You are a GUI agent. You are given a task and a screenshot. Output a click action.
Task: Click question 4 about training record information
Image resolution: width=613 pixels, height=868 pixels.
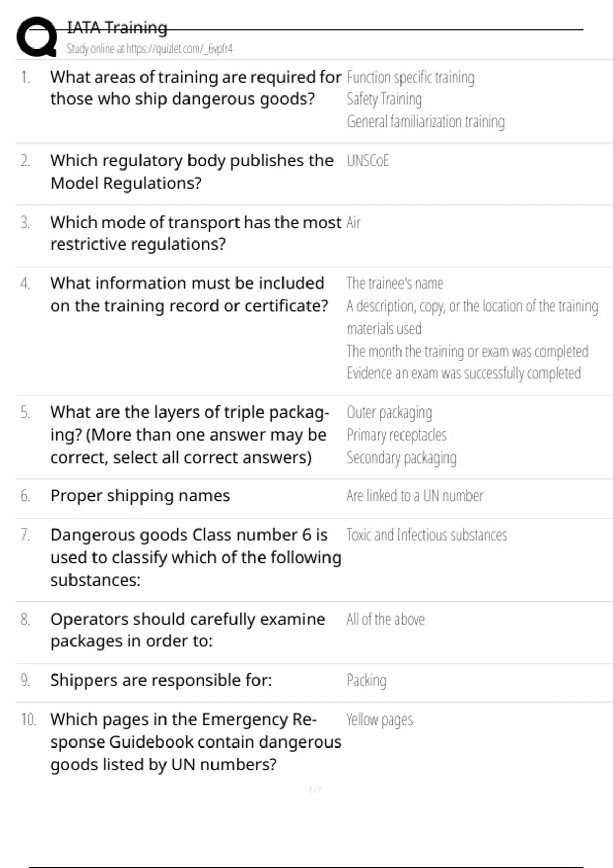point(188,295)
